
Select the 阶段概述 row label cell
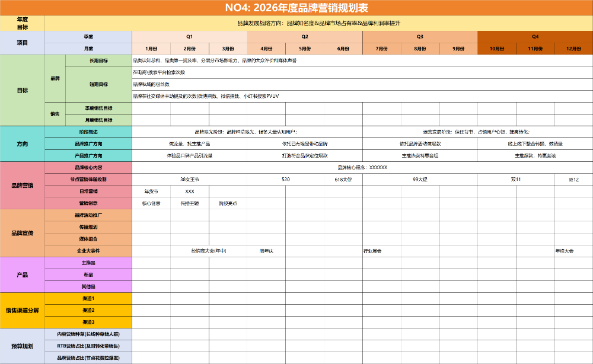[88, 132]
